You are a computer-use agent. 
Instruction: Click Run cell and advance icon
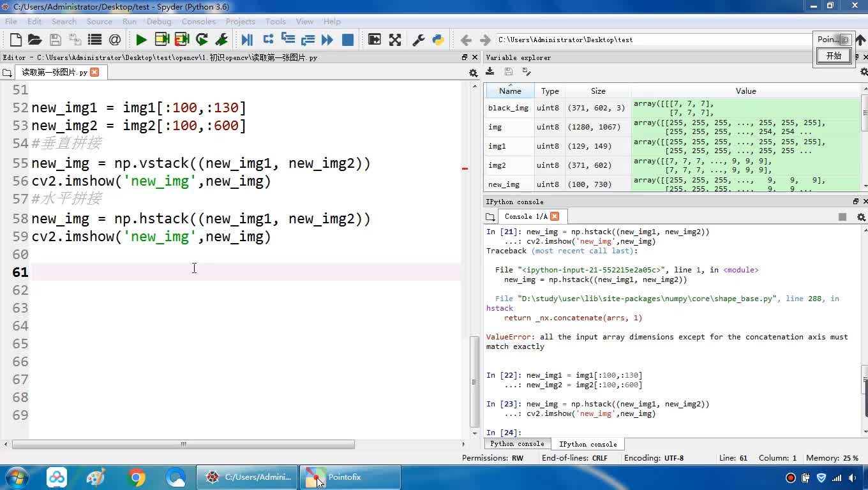coord(182,40)
